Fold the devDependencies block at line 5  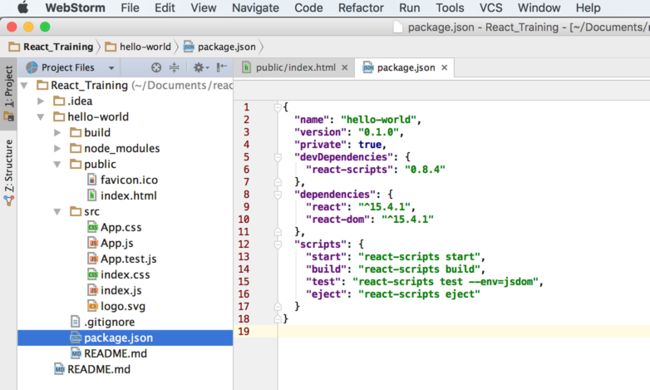[278, 157]
